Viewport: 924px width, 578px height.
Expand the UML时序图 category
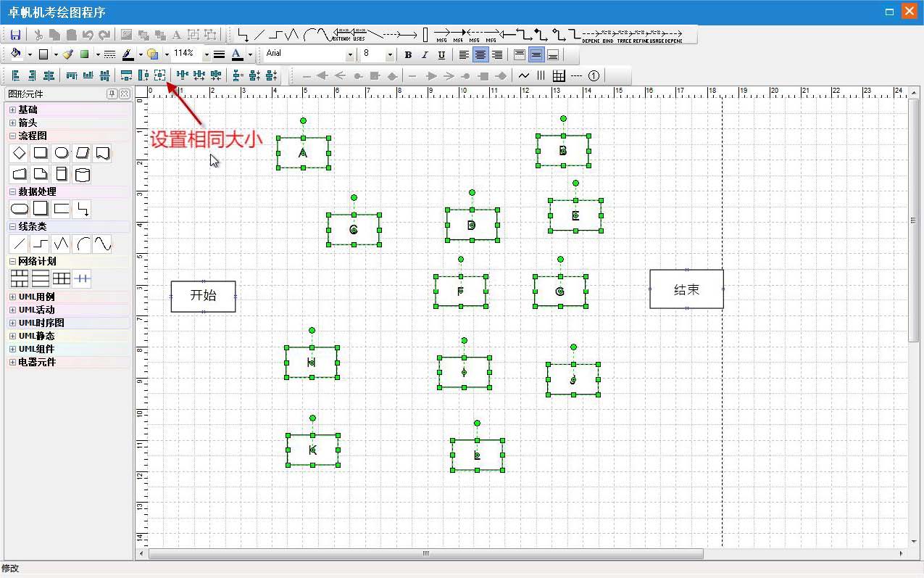(x=13, y=323)
